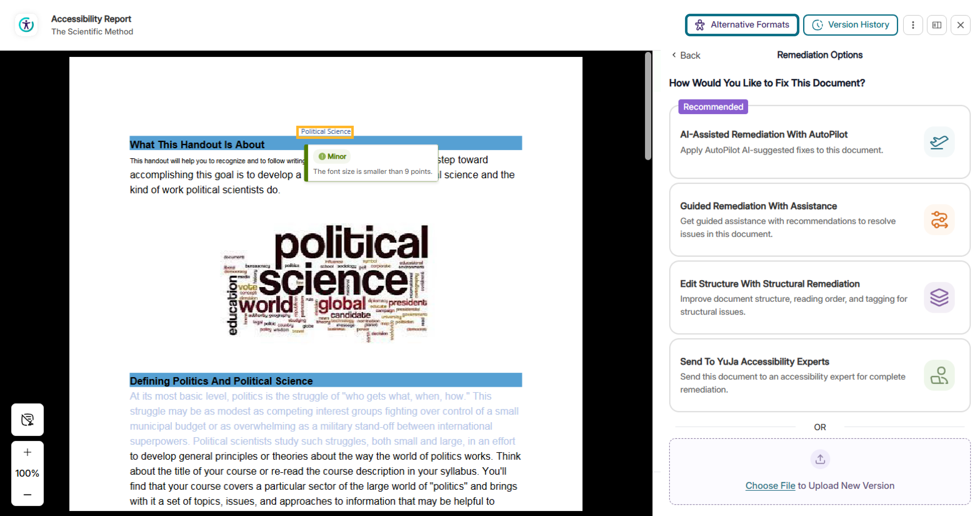Close the accessibility report

(960, 25)
